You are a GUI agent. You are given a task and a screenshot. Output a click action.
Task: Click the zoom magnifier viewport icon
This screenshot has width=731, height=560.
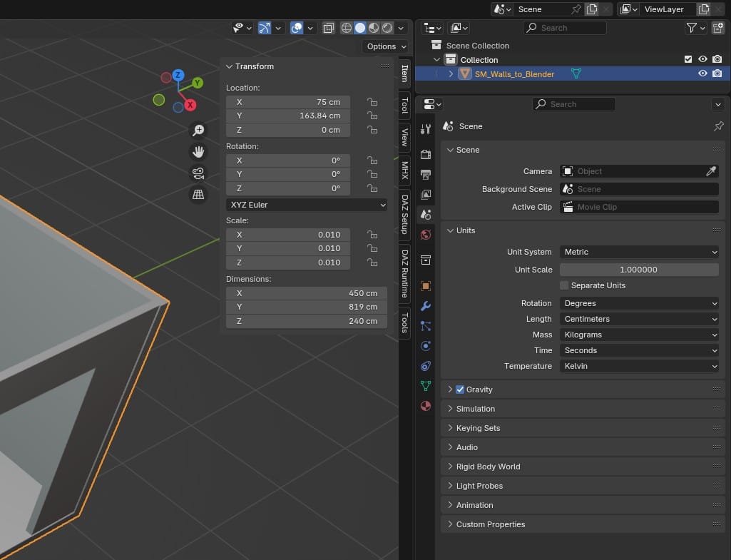coord(198,130)
